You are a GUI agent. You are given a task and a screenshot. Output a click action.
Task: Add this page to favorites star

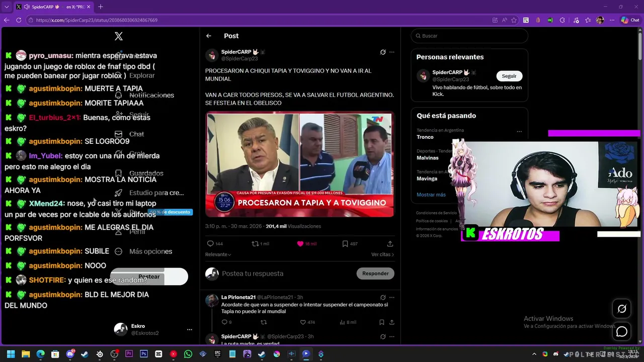[514, 20]
